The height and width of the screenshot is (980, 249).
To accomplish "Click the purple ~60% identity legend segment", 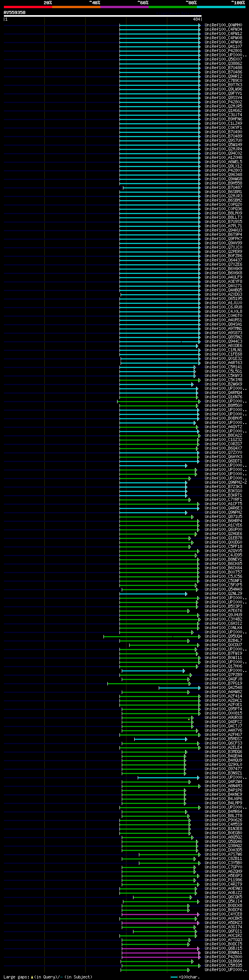I will click(x=124, y=7).
